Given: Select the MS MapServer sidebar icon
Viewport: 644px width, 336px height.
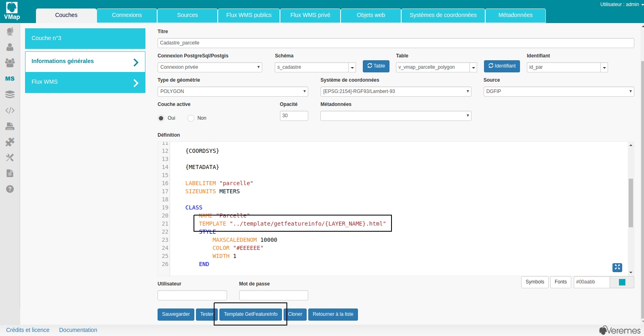Looking at the screenshot, I should 10,79.
